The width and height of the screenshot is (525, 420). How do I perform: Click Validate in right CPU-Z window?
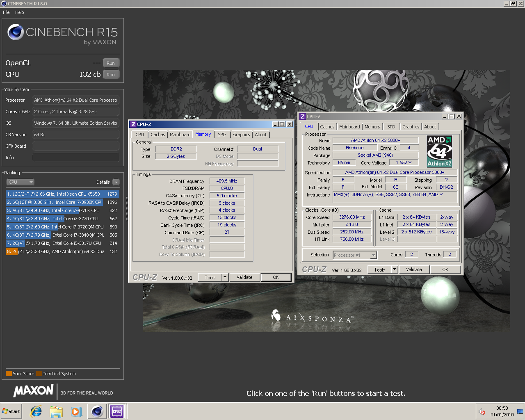click(414, 269)
